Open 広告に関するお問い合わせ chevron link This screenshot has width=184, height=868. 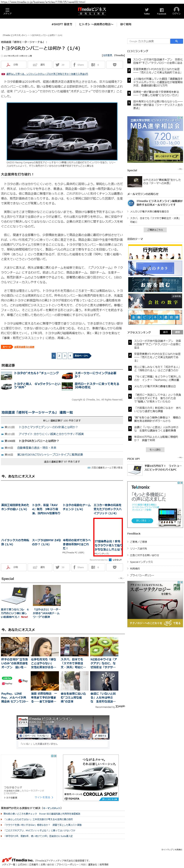tap(144, 555)
